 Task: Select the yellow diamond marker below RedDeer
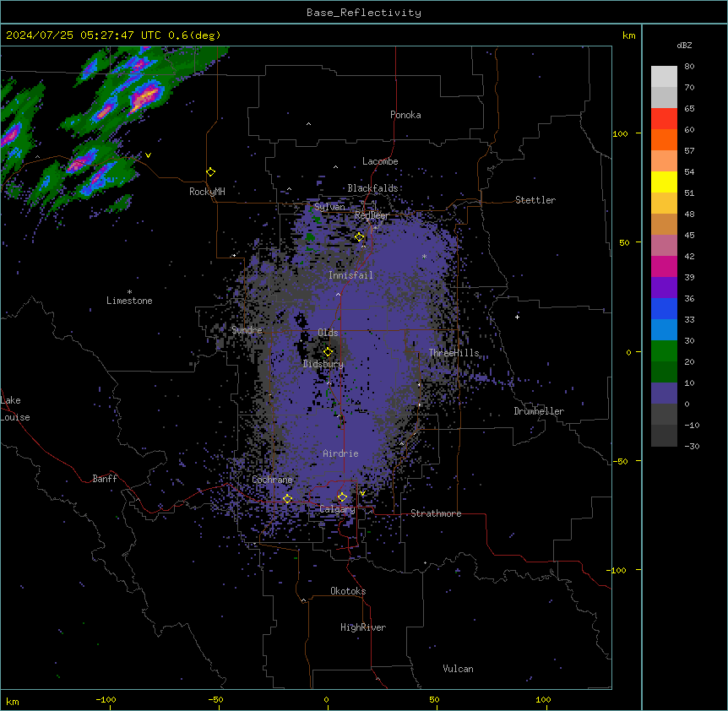click(360, 237)
